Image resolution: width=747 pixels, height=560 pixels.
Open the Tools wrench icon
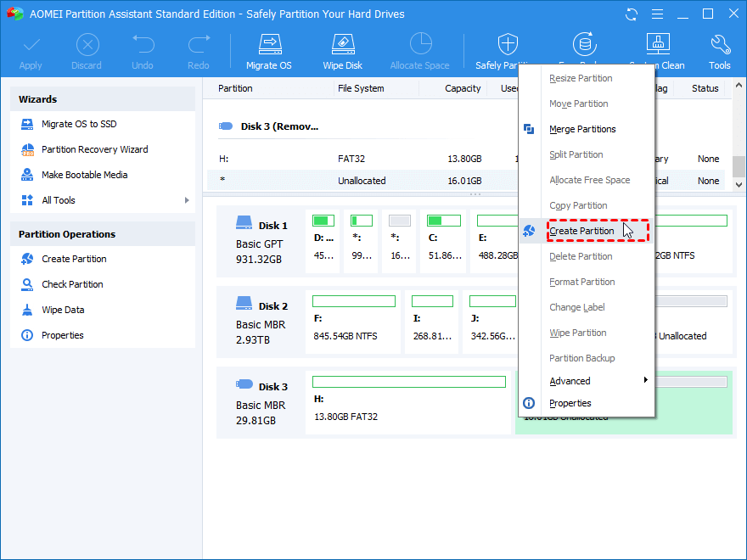click(721, 45)
